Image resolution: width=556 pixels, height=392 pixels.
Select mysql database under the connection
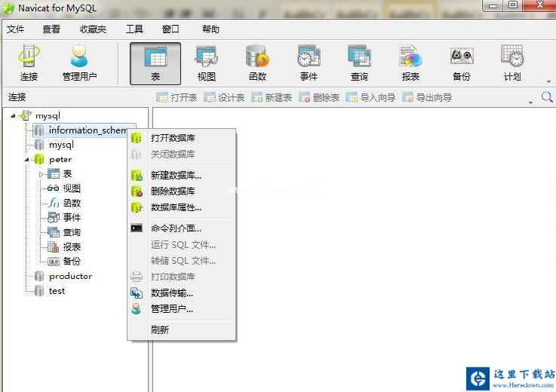61,145
